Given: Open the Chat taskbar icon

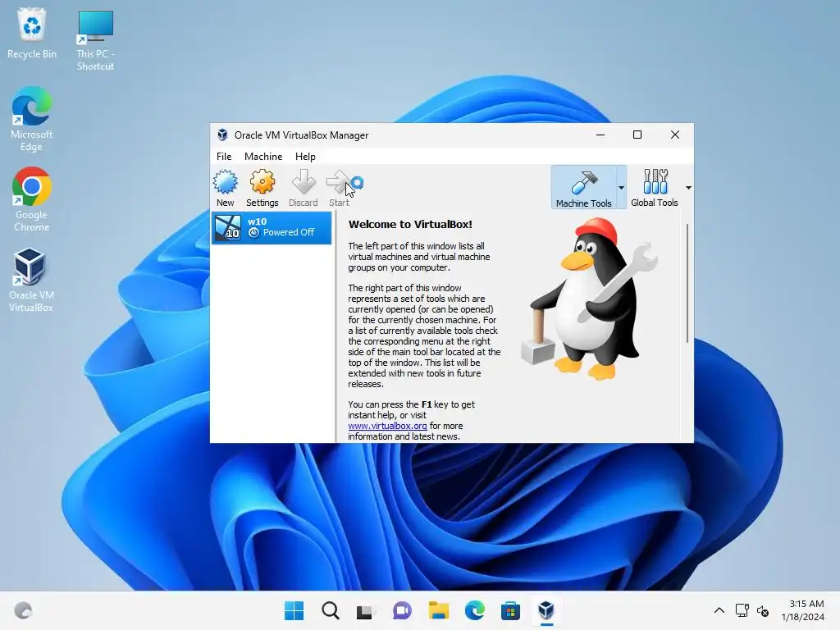Looking at the screenshot, I should 402,610.
